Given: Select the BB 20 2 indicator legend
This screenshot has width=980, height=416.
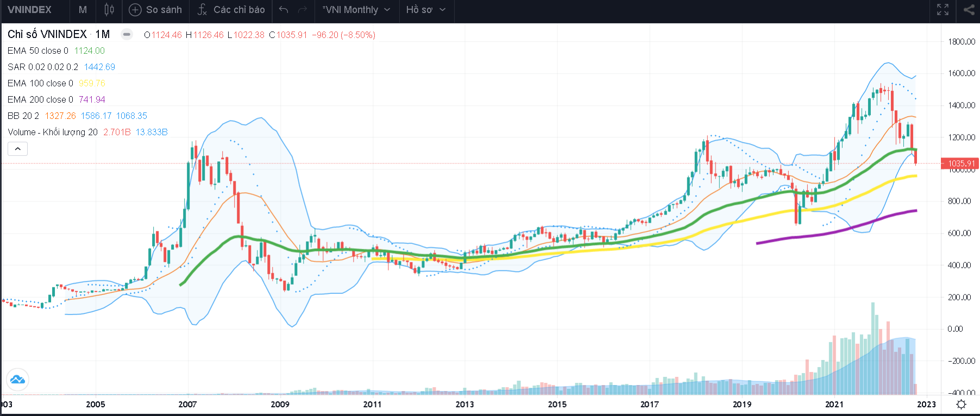Looking at the screenshot, I should tap(23, 116).
